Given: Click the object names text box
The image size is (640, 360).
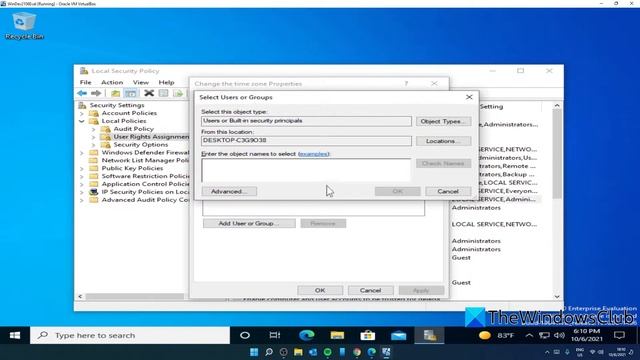Looking at the screenshot, I should click(306, 170).
